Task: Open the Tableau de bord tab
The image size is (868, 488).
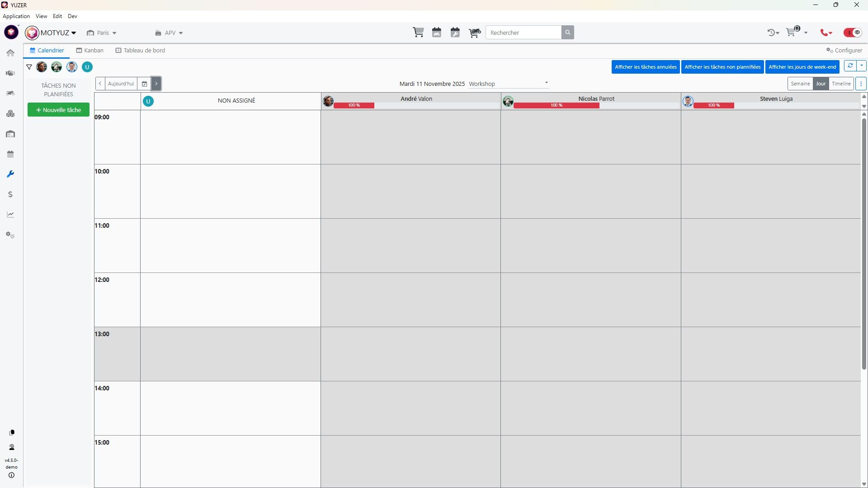Action: (x=141, y=51)
